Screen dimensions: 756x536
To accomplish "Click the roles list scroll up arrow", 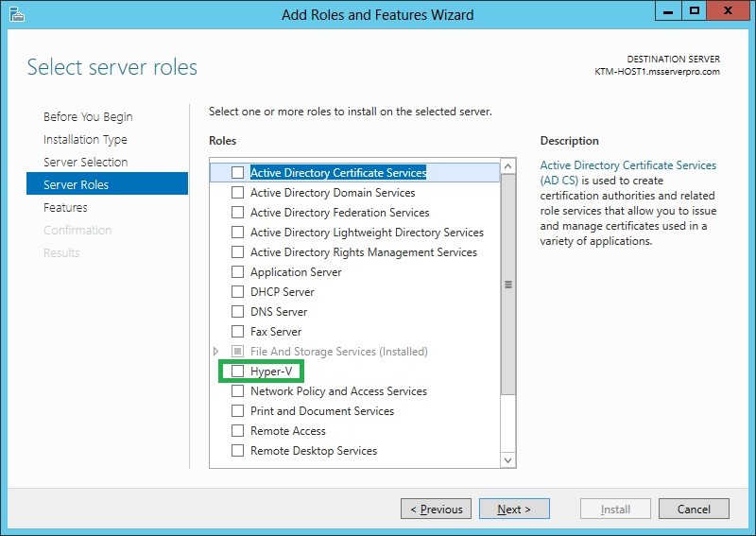I will point(507,167).
